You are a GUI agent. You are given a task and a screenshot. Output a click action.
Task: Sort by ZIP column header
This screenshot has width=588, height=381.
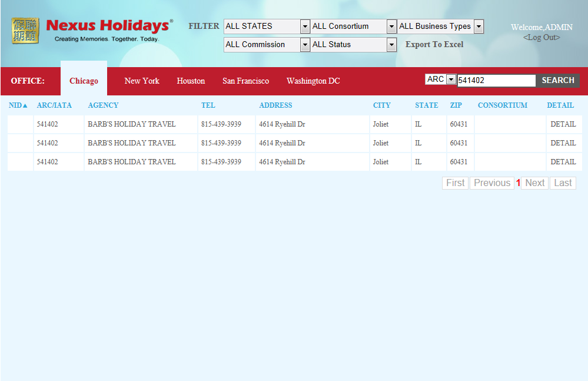pos(456,105)
